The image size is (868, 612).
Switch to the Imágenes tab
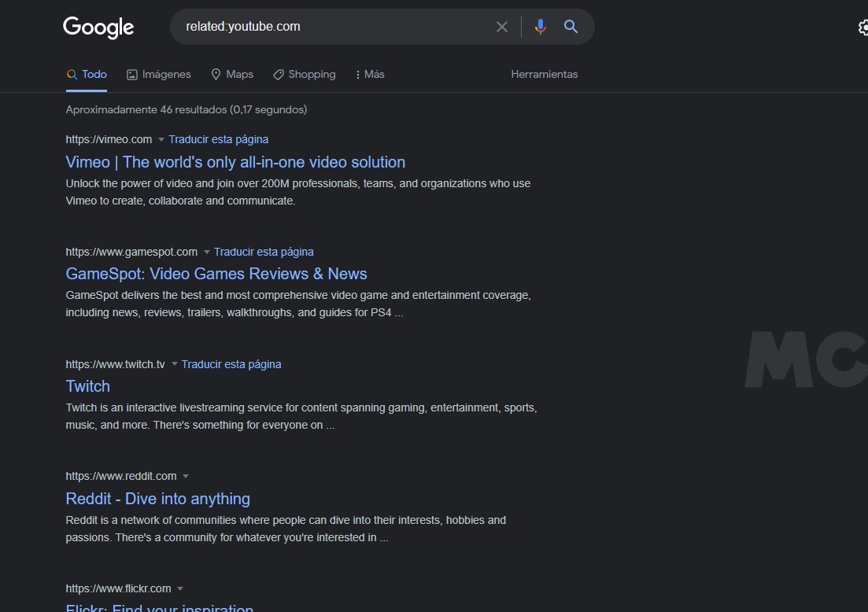[x=159, y=74]
